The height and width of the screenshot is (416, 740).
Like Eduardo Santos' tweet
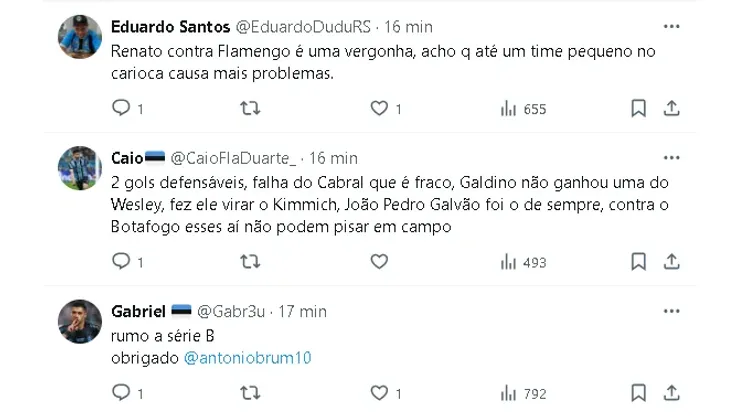click(379, 108)
